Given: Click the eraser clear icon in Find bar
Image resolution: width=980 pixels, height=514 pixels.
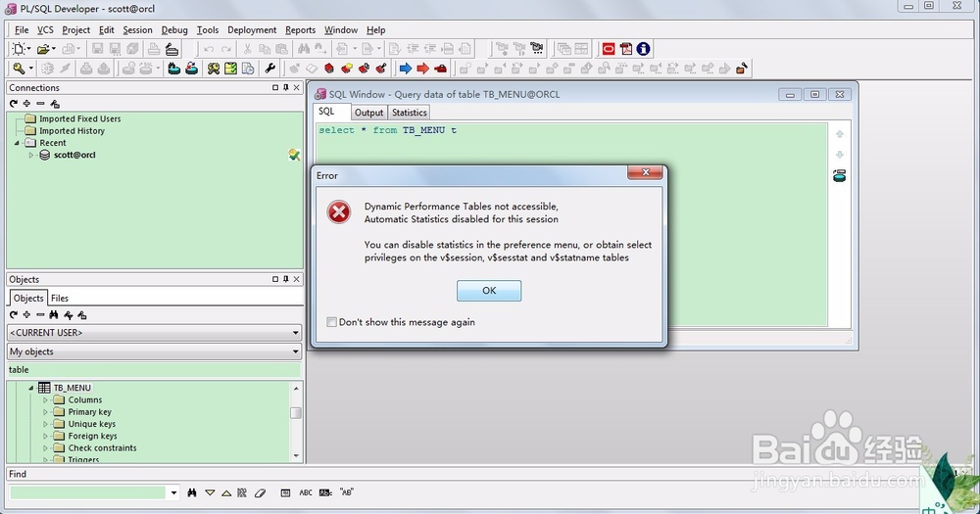Looking at the screenshot, I should tap(260, 492).
